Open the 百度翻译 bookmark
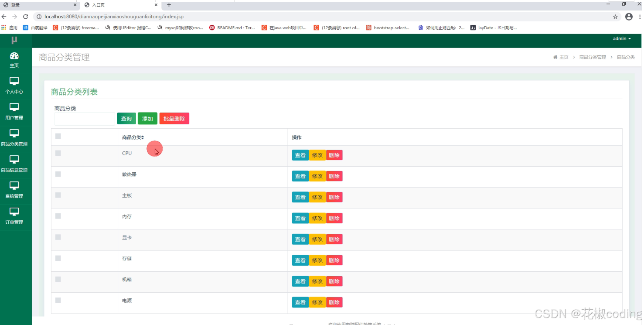This screenshot has height=325, width=644. click(35, 27)
